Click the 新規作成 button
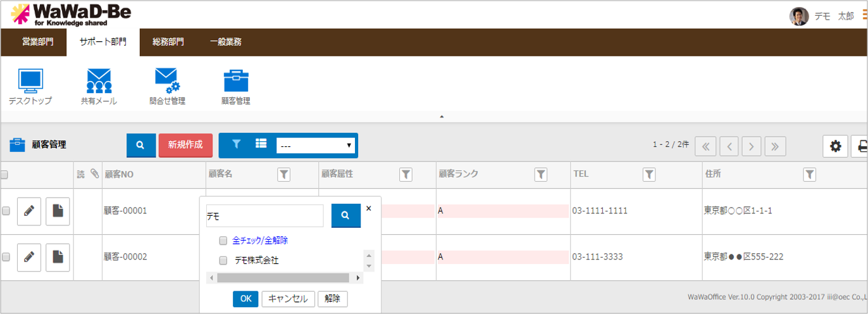868x314 pixels. 185,145
